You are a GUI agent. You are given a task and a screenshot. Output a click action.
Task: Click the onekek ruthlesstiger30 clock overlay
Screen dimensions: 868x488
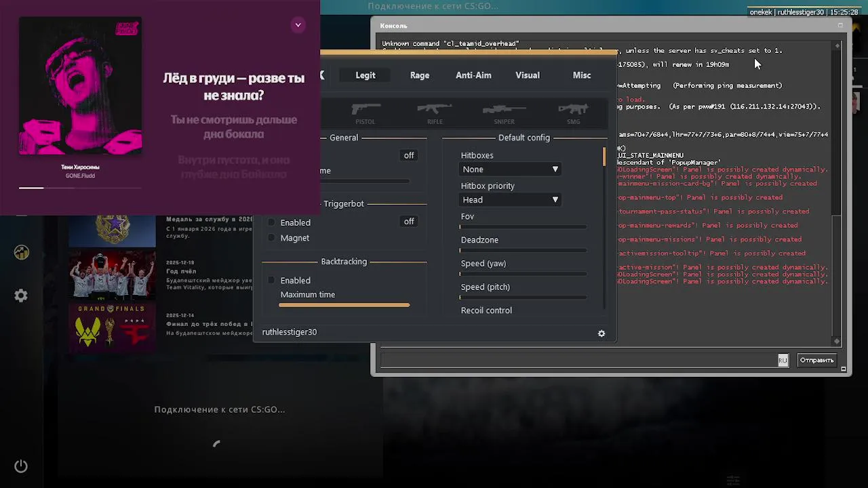(x=804, y=12)
